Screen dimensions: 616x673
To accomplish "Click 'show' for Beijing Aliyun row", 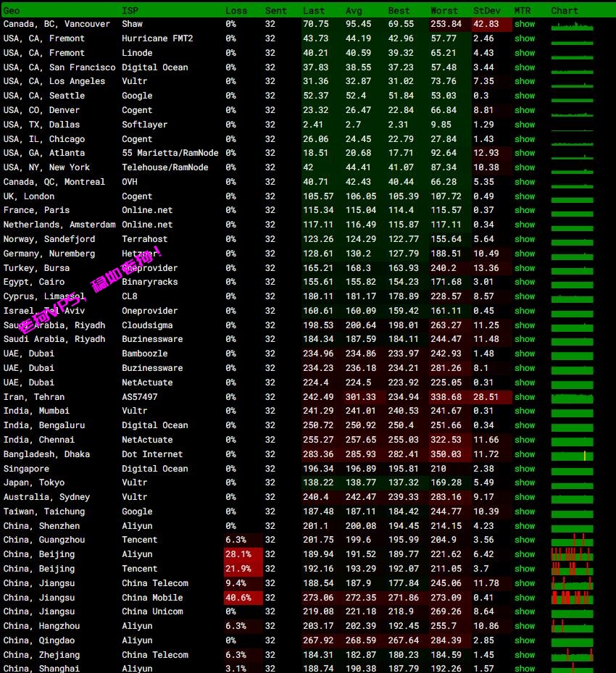I will [x=525, y=554].
